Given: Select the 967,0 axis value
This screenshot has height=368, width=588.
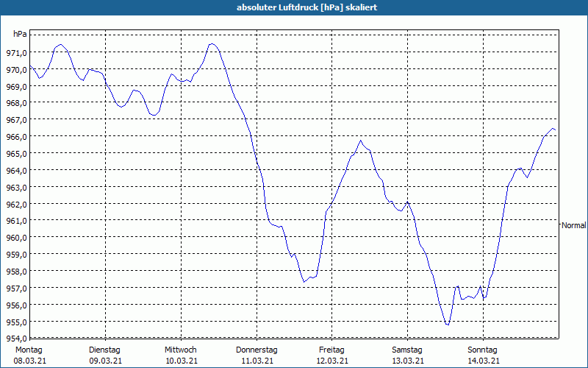Looking at the screenshot, I should pyautogui.click(x=16, y=120).
